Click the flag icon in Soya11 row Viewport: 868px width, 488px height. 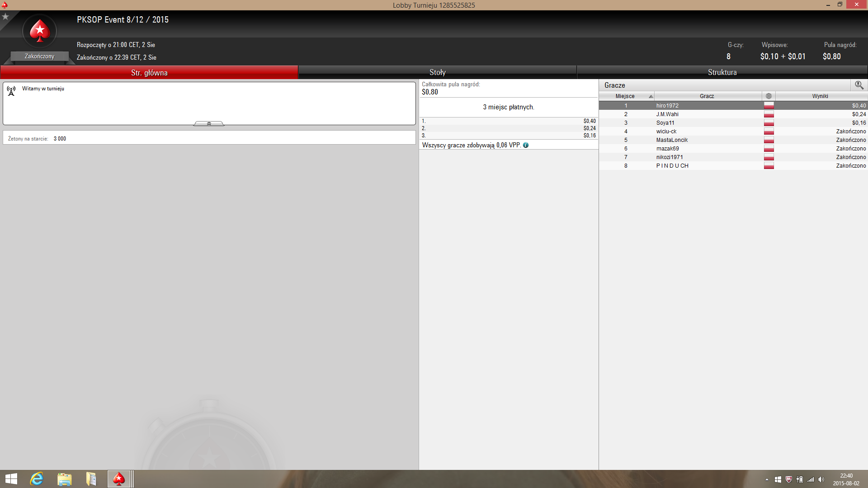tap(769, 123)
